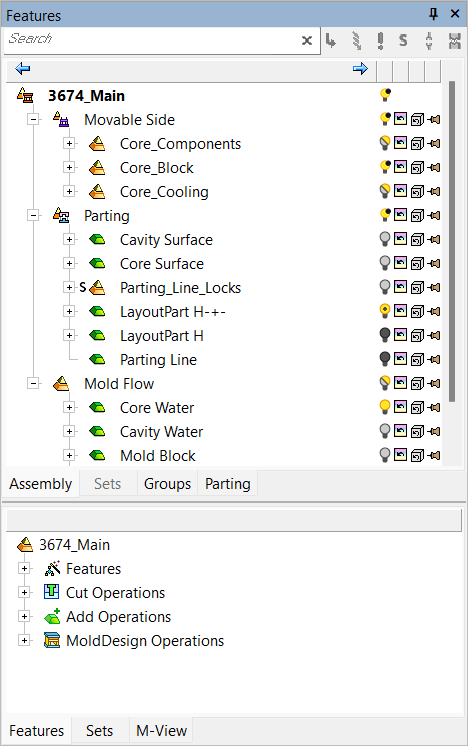This screenshot has width=468, height=746.
Task: Click the blue back arrow icon
Action: point(22,69)
